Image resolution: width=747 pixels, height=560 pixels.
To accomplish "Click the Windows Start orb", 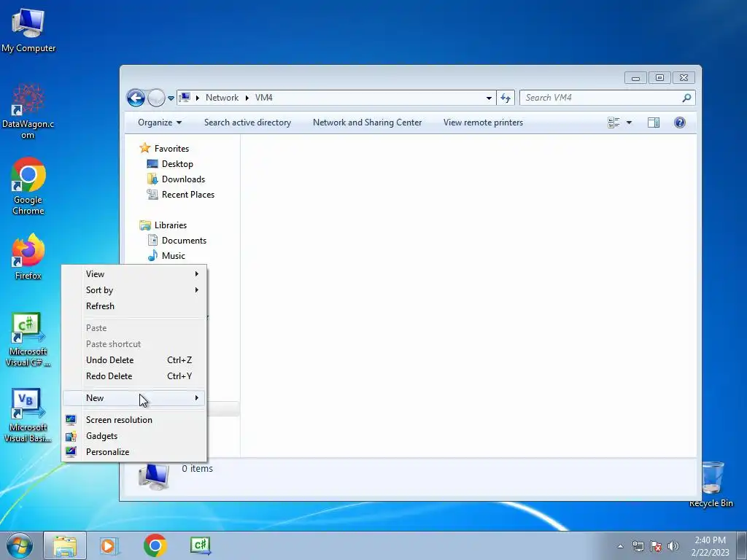I will pos(20,545).
